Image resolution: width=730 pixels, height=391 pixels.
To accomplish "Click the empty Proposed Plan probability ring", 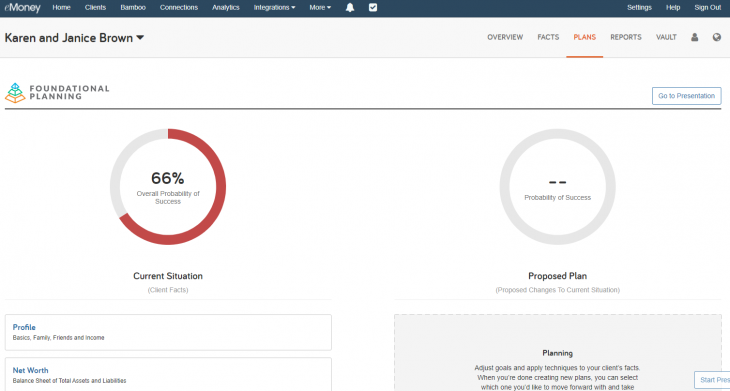I will tap(557, 187).
